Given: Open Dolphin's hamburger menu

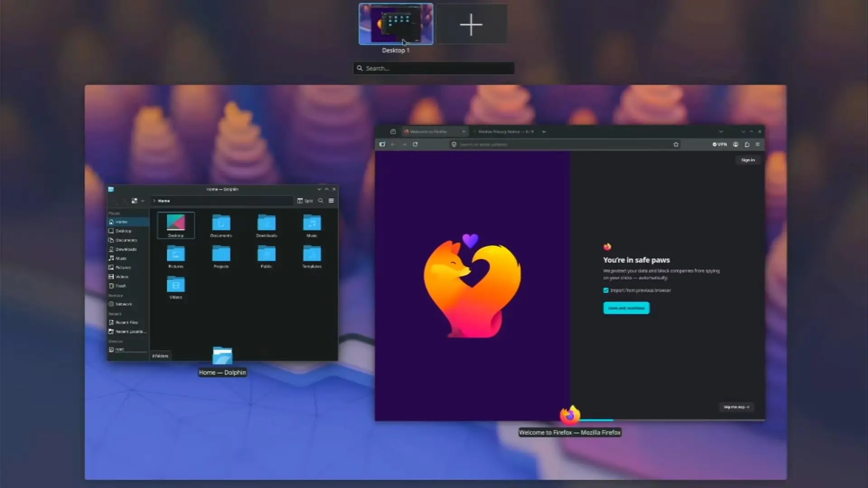Looking at the screenshot, I should [331, 201].
